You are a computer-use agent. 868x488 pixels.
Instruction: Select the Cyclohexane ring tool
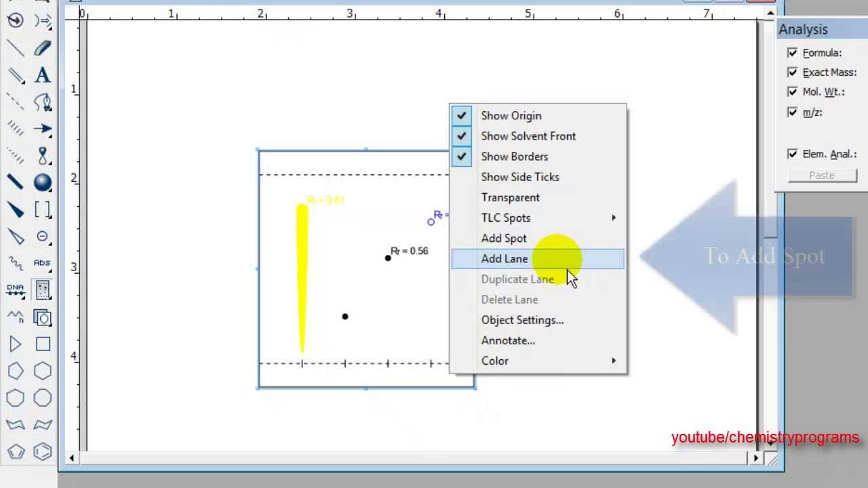43,371
